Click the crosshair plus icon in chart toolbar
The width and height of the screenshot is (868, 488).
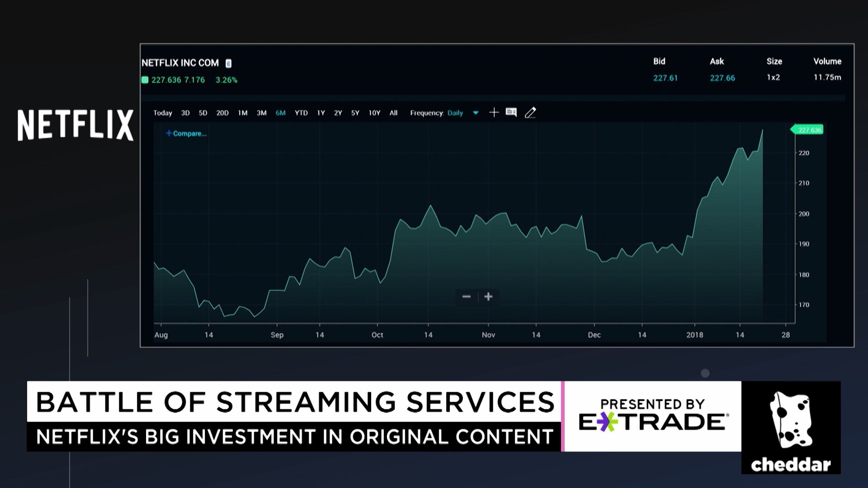coord(494,113)
